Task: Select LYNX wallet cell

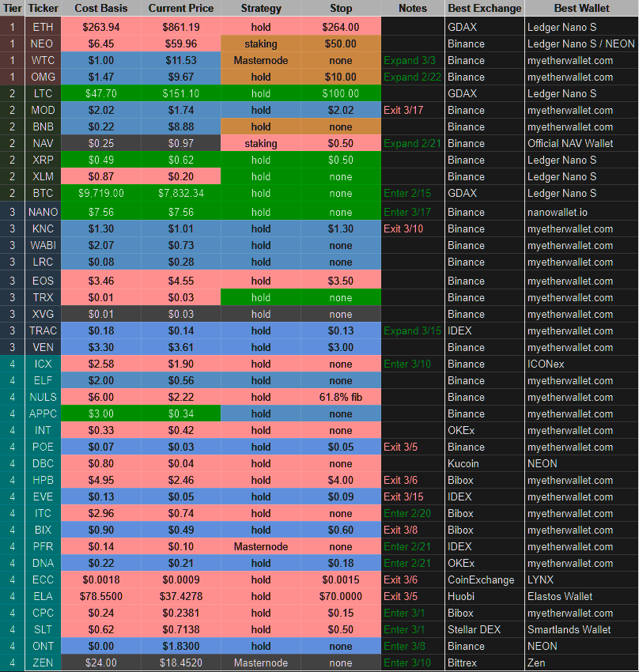Action: coord(581,580)
